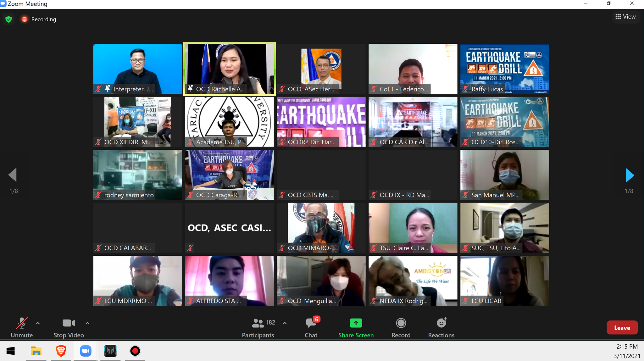Open the Chat panel
Image resolution: width=644 pixels, height=361 pixels.
(311, 328)
